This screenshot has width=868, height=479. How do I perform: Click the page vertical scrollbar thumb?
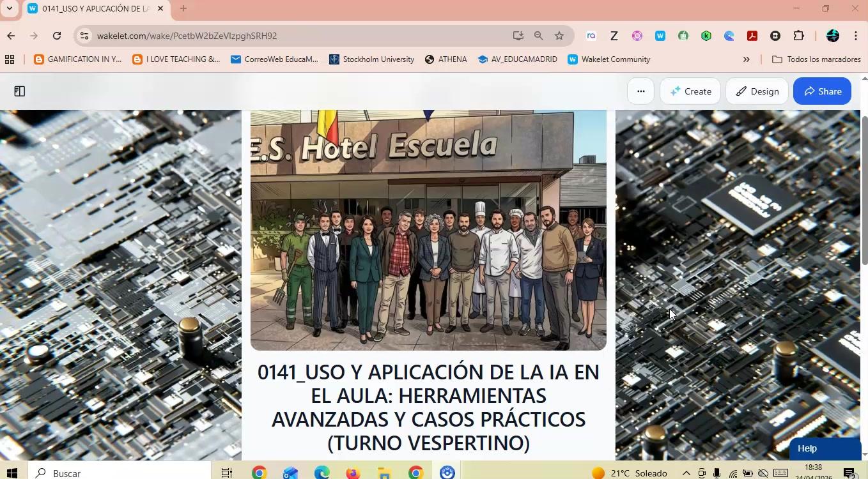coord(865,190)
